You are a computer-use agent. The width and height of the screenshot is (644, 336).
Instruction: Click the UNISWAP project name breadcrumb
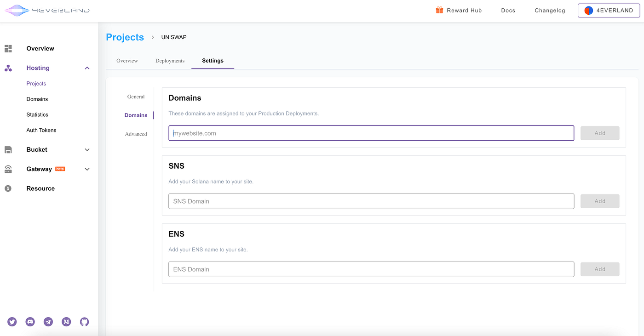pyautogui.click(x=174, y=37)
